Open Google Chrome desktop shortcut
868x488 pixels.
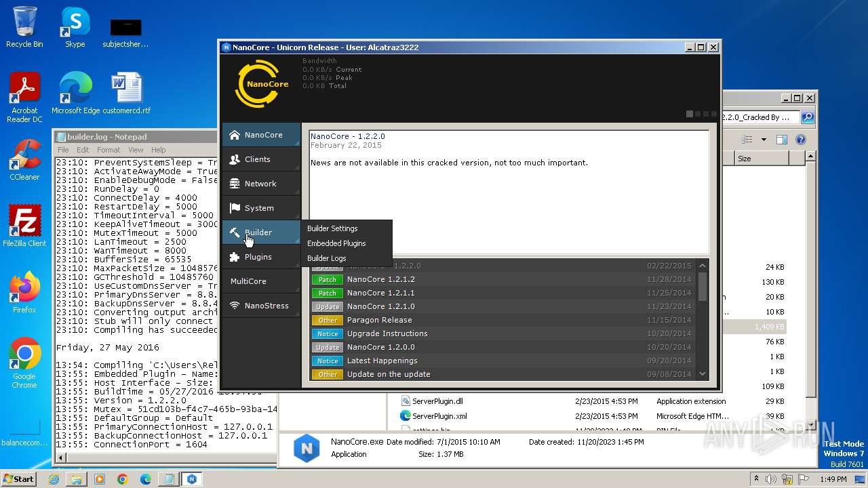(x=24, y=363)
